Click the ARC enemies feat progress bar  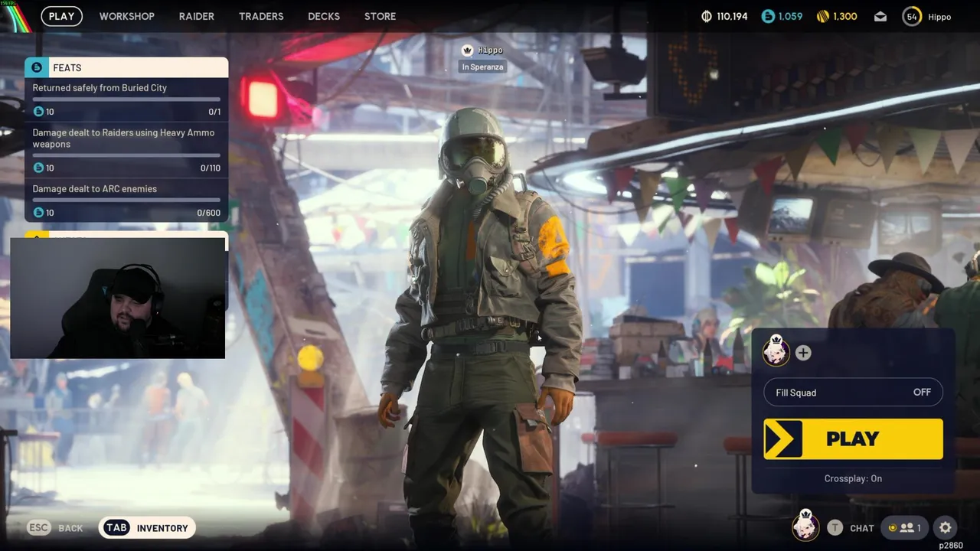[126, 201]
